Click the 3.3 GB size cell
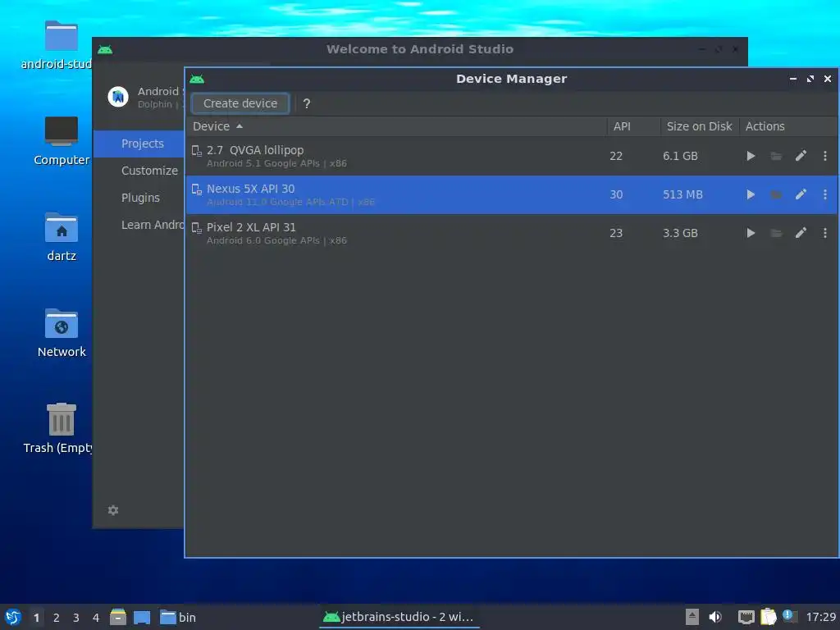 click(680, 233)
